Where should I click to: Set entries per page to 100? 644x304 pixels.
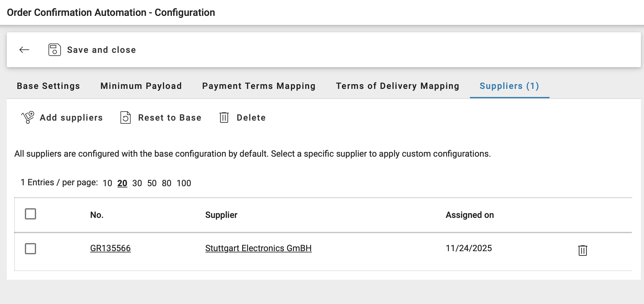point(184,183)
